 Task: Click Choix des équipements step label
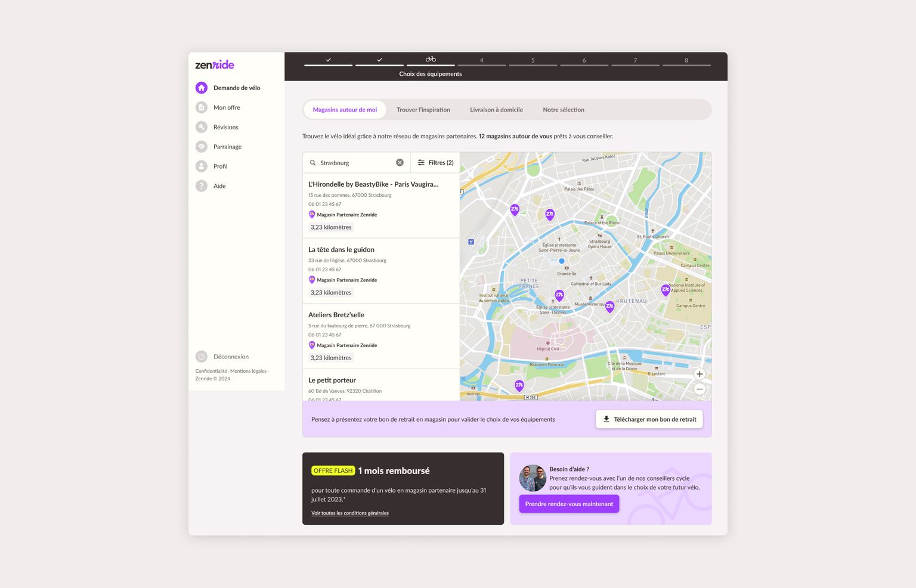[431, 74]
